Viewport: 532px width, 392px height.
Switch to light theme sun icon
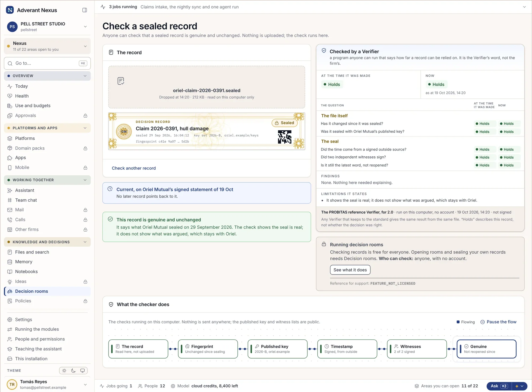point(64,370)
